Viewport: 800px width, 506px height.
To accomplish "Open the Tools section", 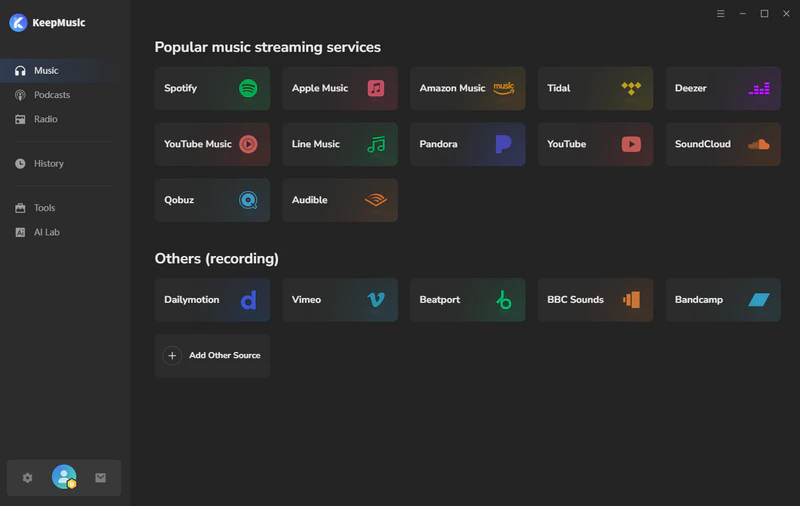I will pos(44,208).
